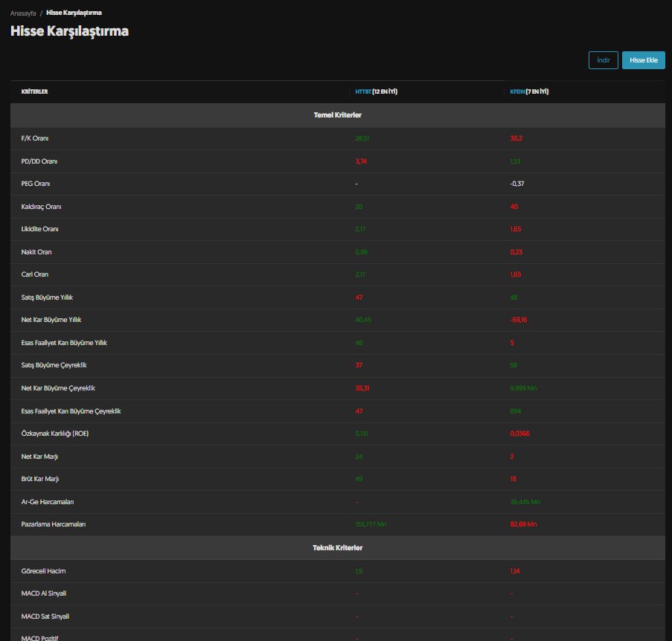Select the Likidite Oranı row label
The height and width of the screenshot is (641, 672).
(x=40, y=229)
